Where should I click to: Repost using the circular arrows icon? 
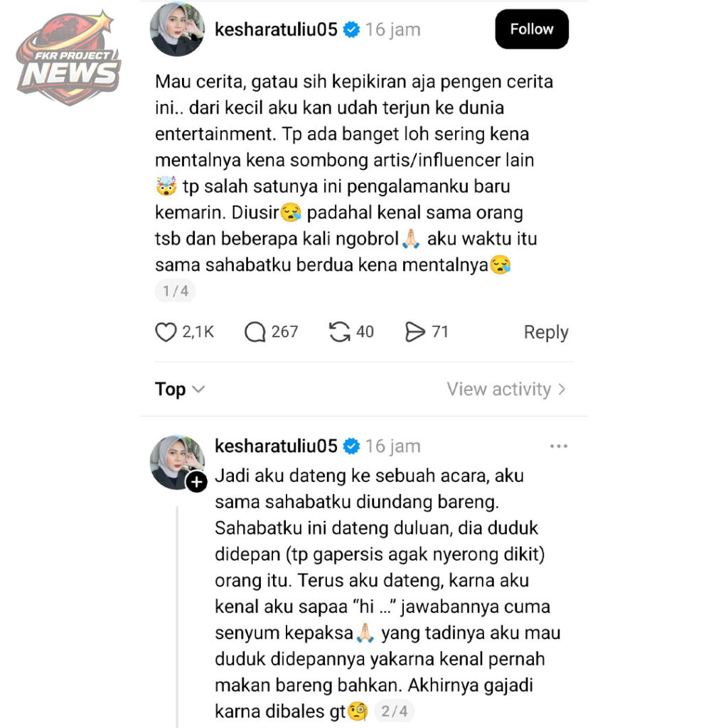339,332
